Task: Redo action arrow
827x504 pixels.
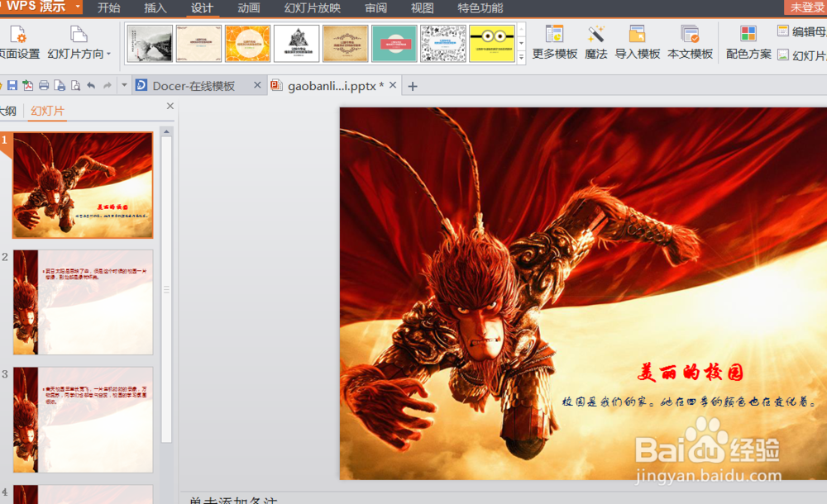Action: [107, 85]
